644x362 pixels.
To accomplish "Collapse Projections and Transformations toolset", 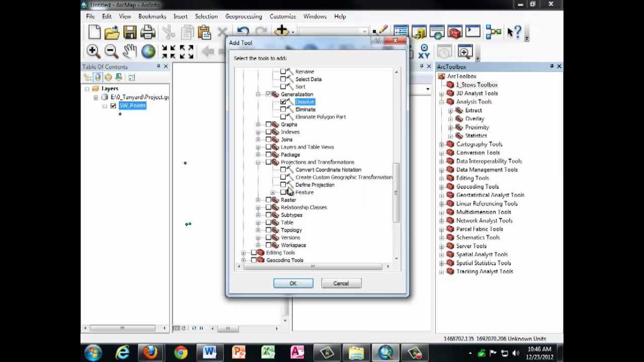I will (x=258, y=162).
